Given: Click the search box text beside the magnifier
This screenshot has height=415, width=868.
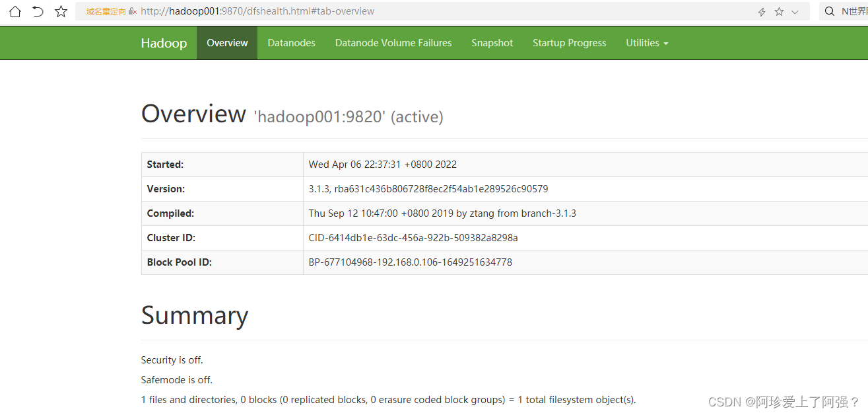Looking at the screenshot, I should (x=854, y=11).
